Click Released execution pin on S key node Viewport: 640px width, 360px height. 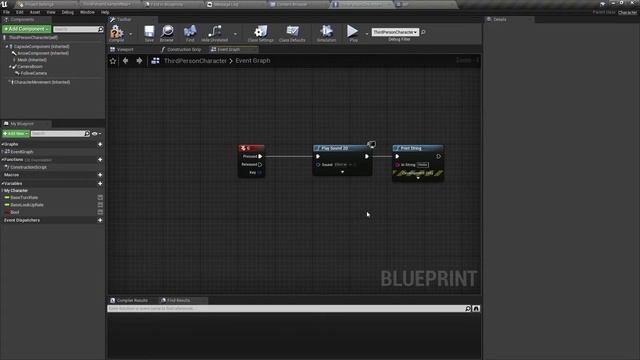(x=260, y=164)
